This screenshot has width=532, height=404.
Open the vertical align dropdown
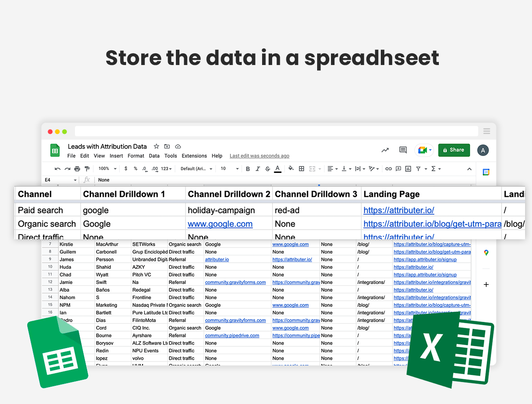pyautogui.click(x=346, y=169)
